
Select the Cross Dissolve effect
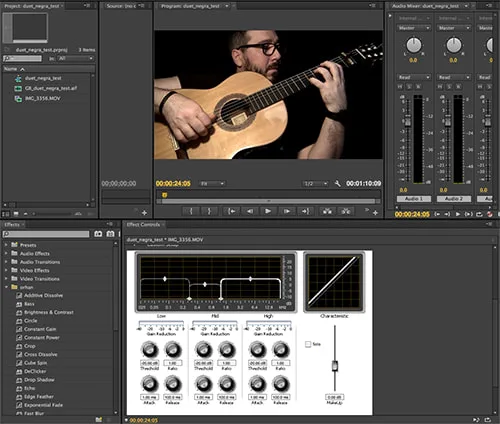41,354
